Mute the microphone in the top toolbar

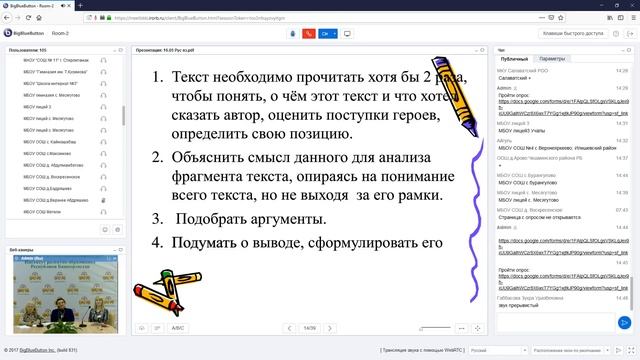(293, 34)
